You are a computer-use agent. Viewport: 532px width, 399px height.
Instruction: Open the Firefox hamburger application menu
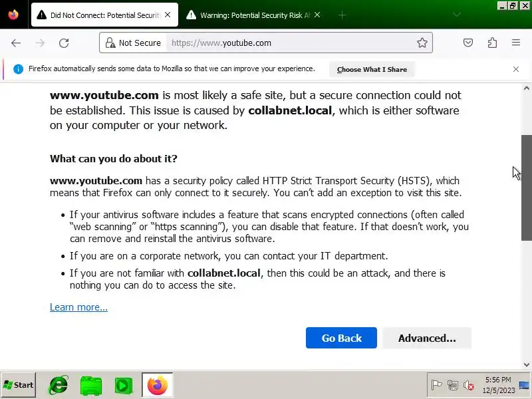(x=516, y=43)
